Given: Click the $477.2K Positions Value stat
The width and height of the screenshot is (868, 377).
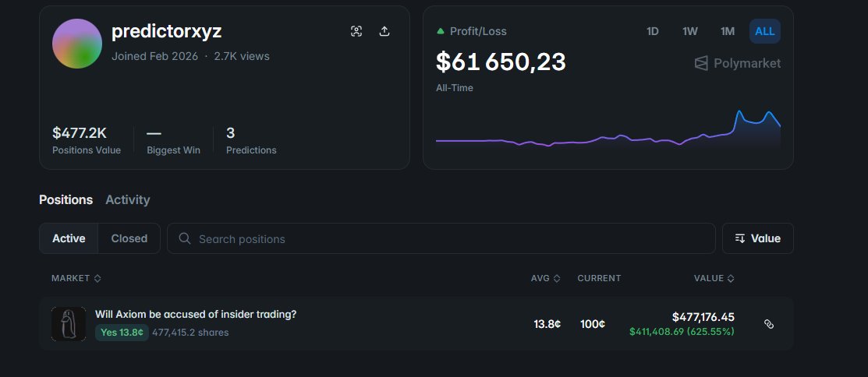Looking at the screenshot, I should 87,140.
